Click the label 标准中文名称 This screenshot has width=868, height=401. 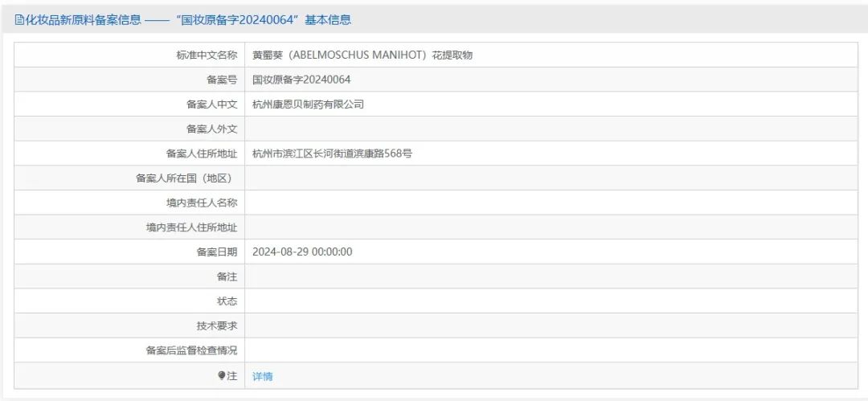(207, 55)
